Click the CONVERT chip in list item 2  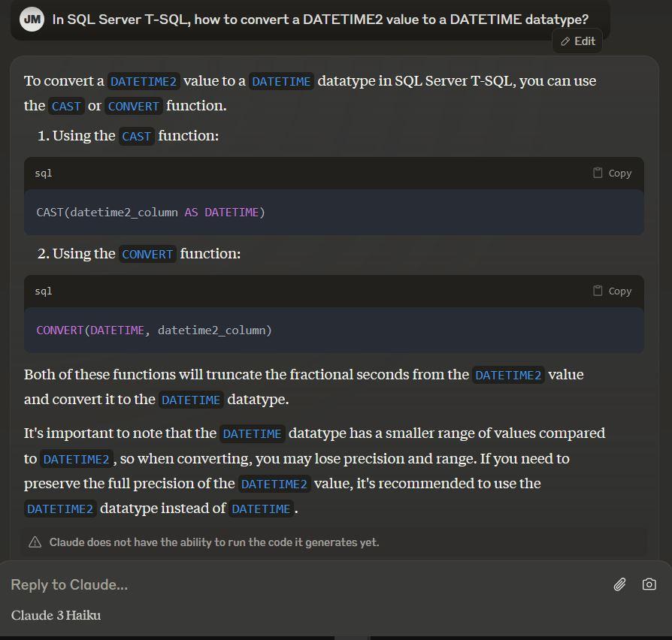[x=147, y=254]
